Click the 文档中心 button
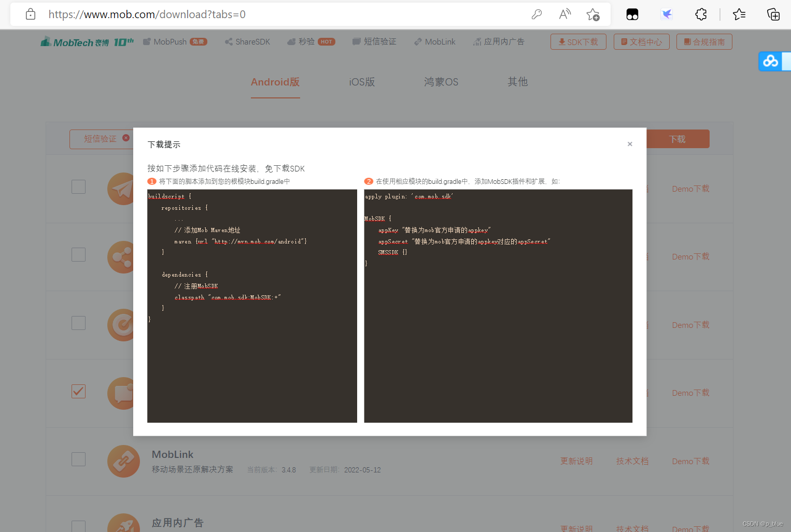 [642, 42]
